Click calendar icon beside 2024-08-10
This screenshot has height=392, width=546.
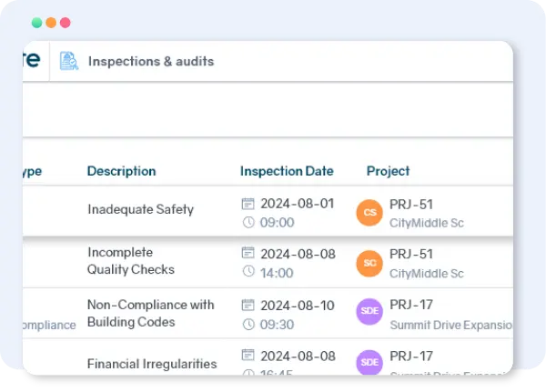248,305
